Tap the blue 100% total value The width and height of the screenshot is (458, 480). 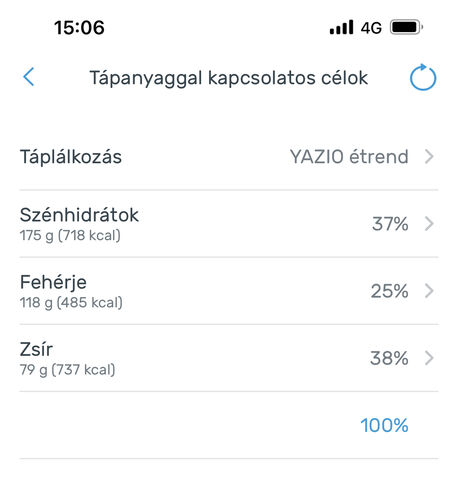coord(384,426)
